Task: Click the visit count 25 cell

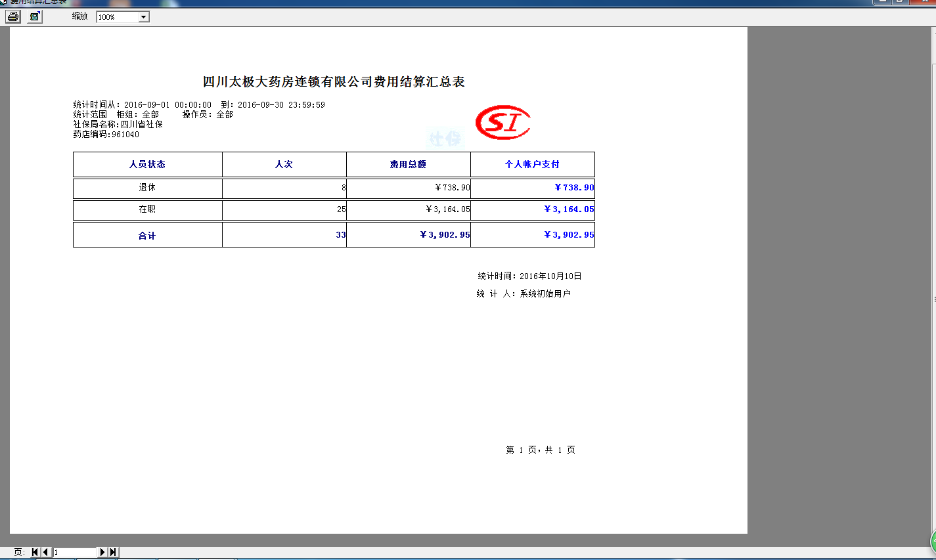Action: tap(284, 209)
